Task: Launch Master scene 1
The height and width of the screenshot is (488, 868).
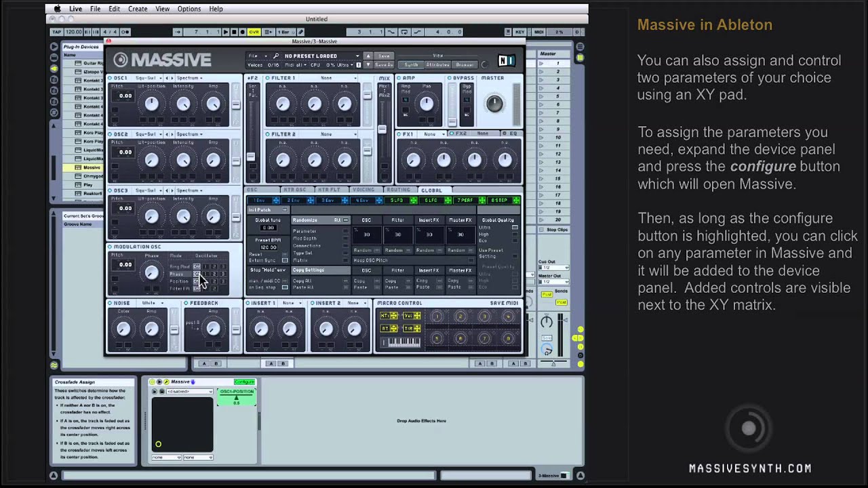Action: pos(542,64)
